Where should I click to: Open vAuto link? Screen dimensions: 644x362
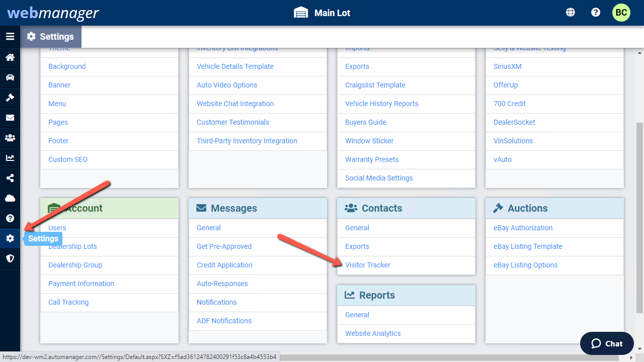point(503,159)
